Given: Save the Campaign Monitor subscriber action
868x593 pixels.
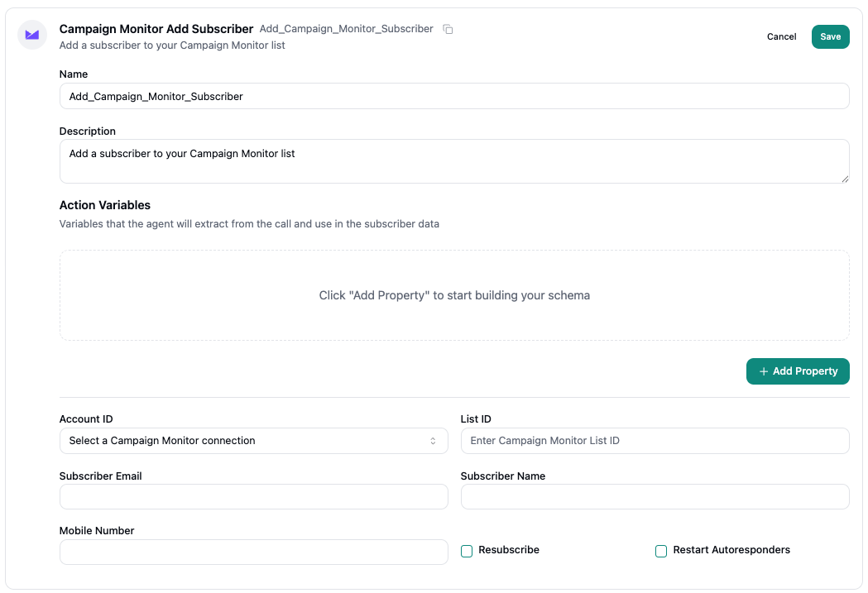Looking at the screenshot, I should click(831, 36).
